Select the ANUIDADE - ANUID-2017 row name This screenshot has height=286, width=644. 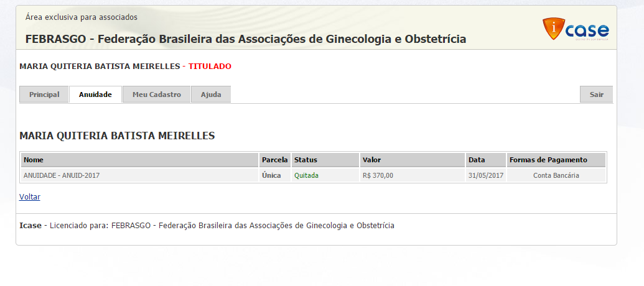tap(62, 175)
